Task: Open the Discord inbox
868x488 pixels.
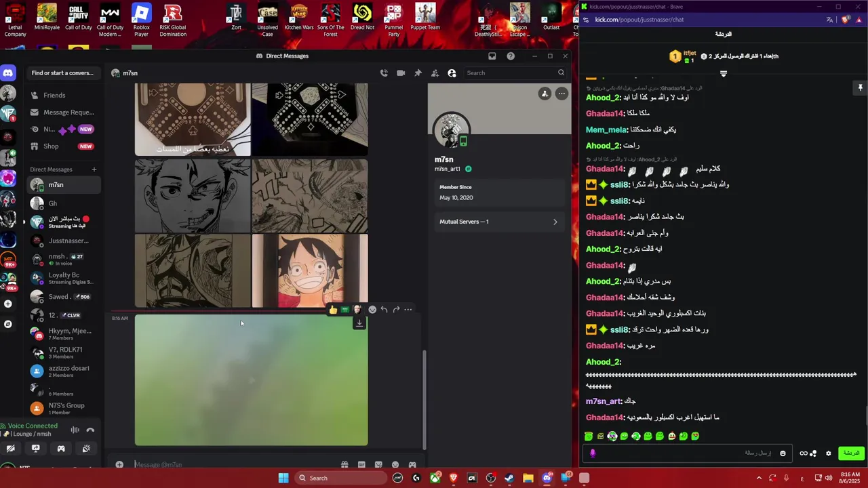Action: pos(492,56)
